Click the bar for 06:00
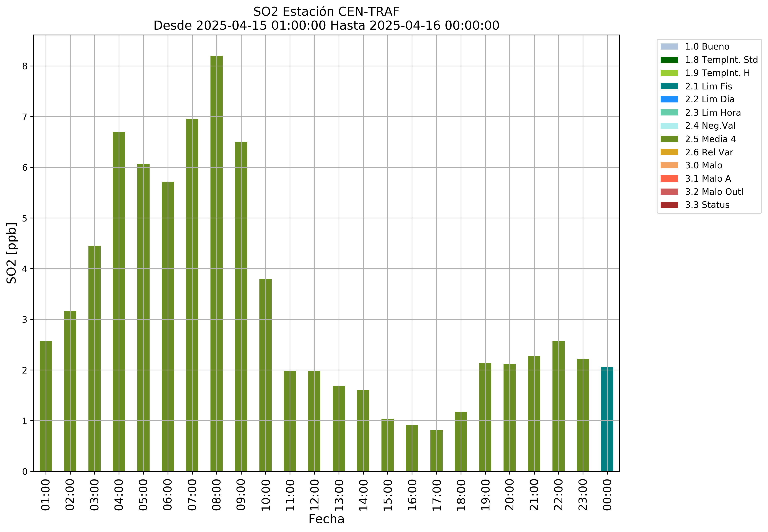The width and height of the screenshot is (768, 532). [168, 326]
